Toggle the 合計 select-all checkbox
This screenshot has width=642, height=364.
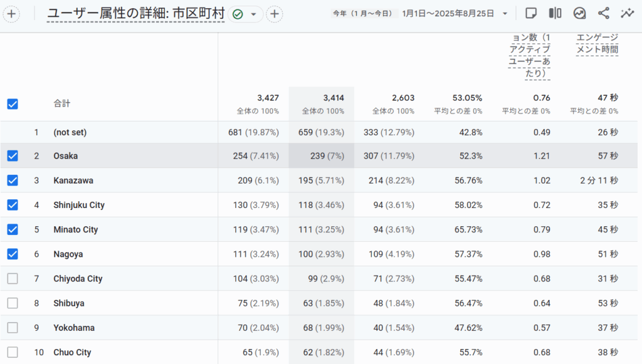(x=13, y=104)
